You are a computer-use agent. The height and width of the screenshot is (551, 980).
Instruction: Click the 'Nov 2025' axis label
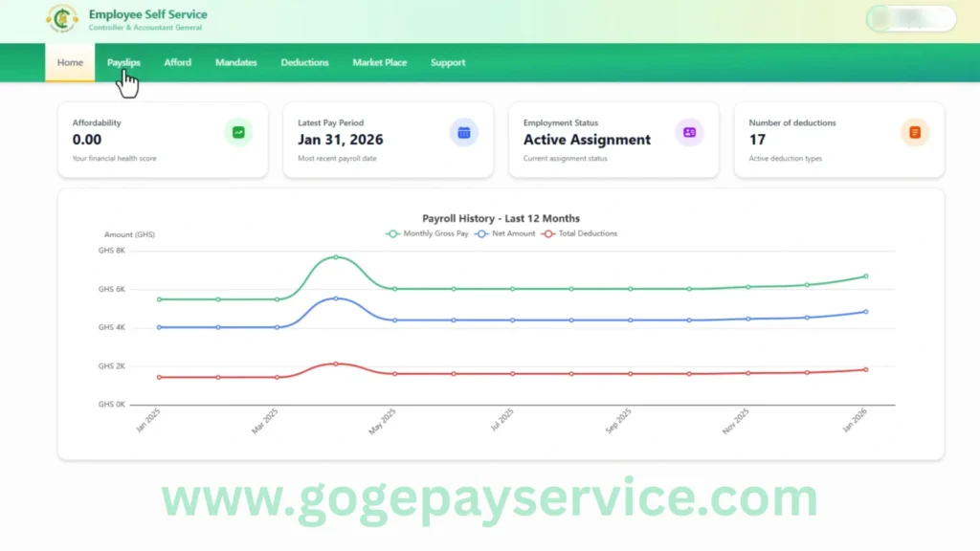[x=736, y=422]
